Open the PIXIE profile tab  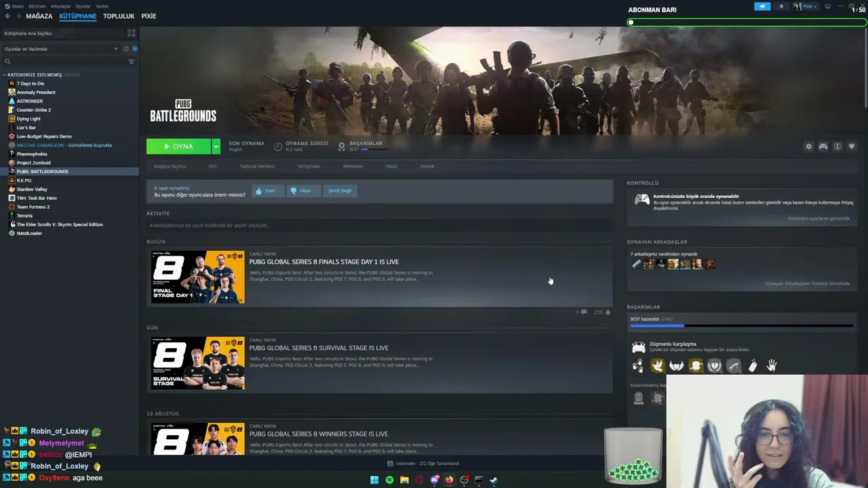click(x=149, y=16)
